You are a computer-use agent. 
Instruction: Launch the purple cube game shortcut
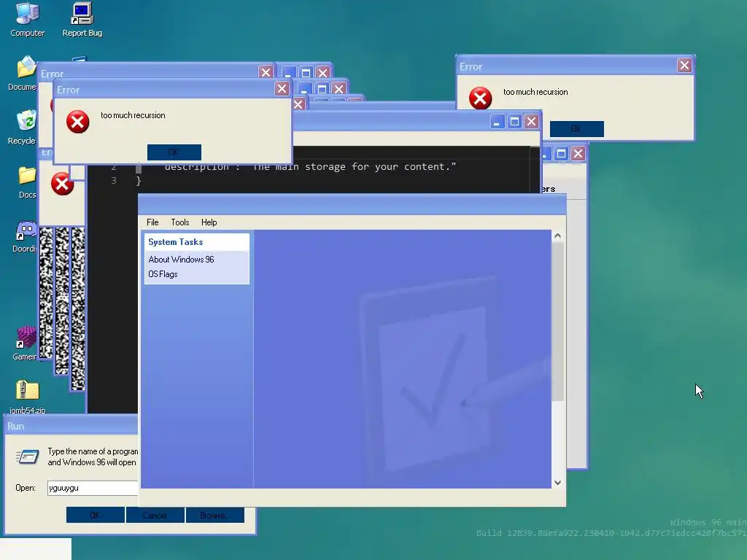25,343
